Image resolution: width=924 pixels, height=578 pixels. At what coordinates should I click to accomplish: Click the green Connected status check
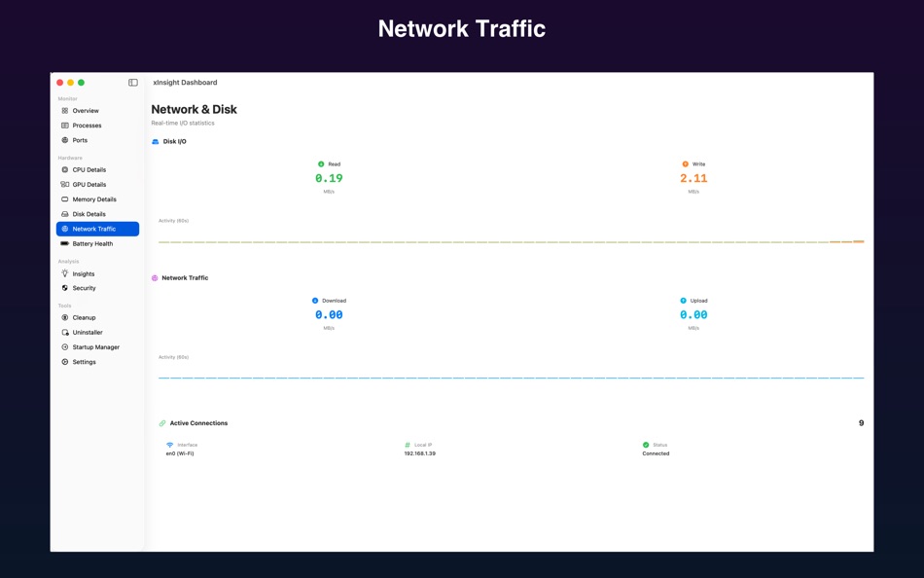tap(646, 445)
